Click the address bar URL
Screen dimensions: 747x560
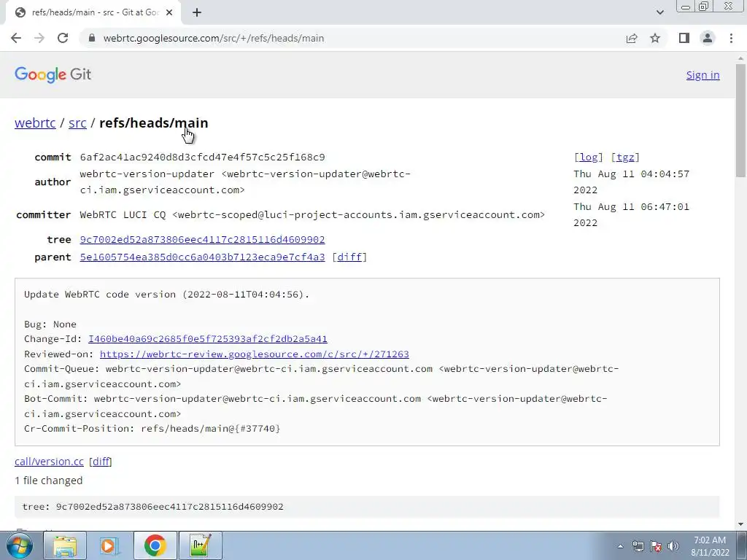[214, 38]
